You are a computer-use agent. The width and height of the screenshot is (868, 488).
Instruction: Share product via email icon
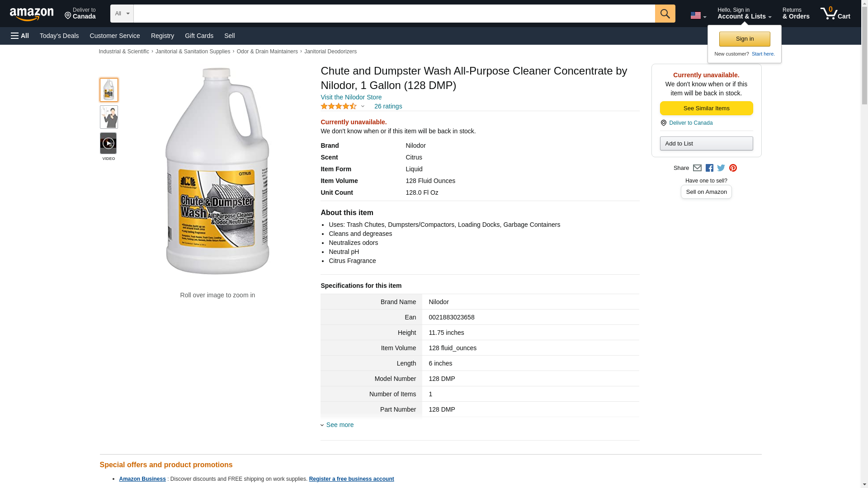pyautogui.click(x=697, y=168)
